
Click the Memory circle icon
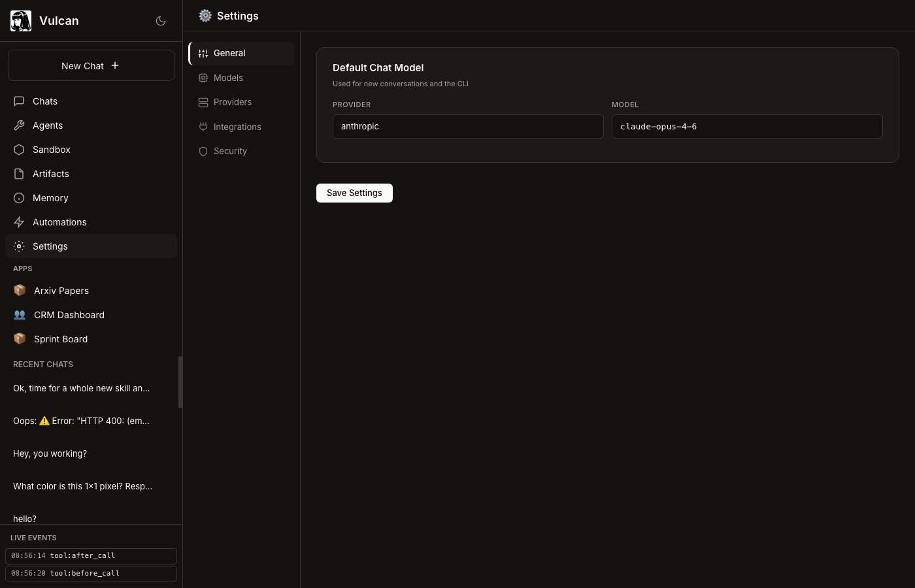point(19,198)
